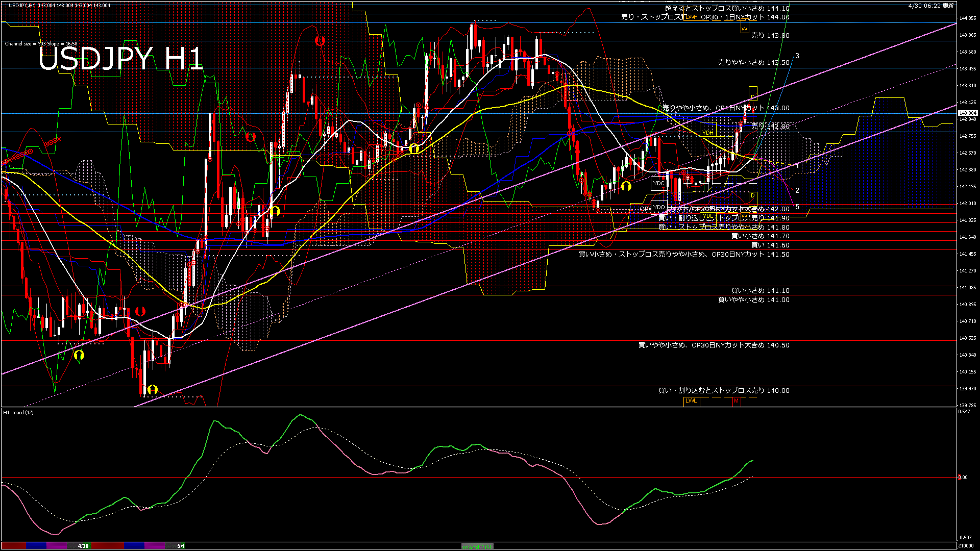Click the yellow up-arrow signal at chart bottom-left low
Viewport: 980px width, 551px height.
coord(152,390)
